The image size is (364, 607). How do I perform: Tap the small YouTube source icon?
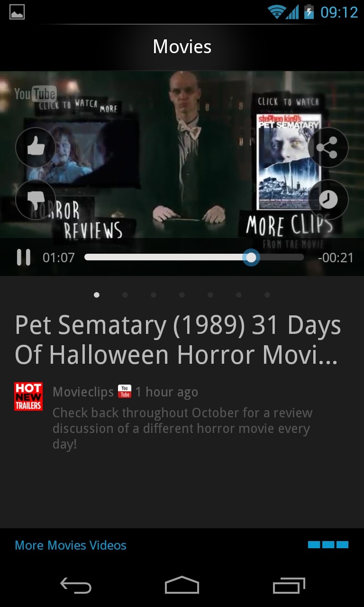[125, 391]
